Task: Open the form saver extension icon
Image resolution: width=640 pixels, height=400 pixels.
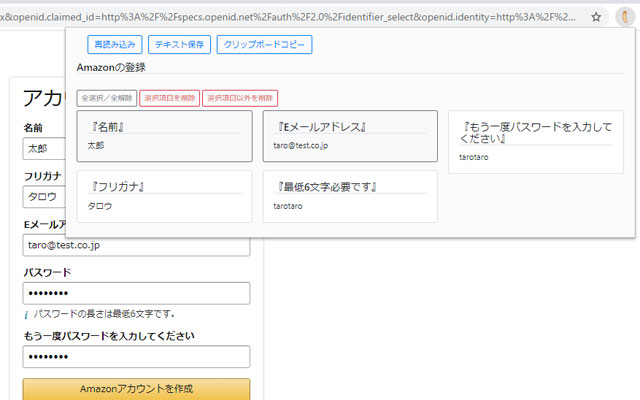Action: click(x=625, y=17)
